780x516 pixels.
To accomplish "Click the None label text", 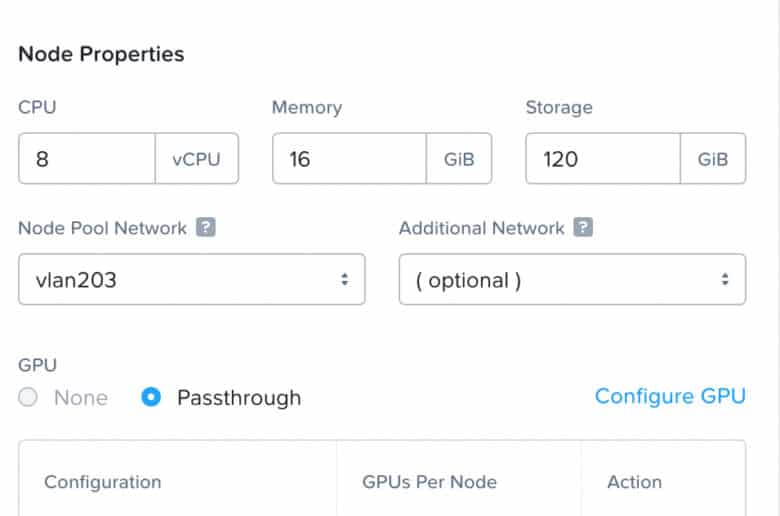I will (x=81, y=398).
